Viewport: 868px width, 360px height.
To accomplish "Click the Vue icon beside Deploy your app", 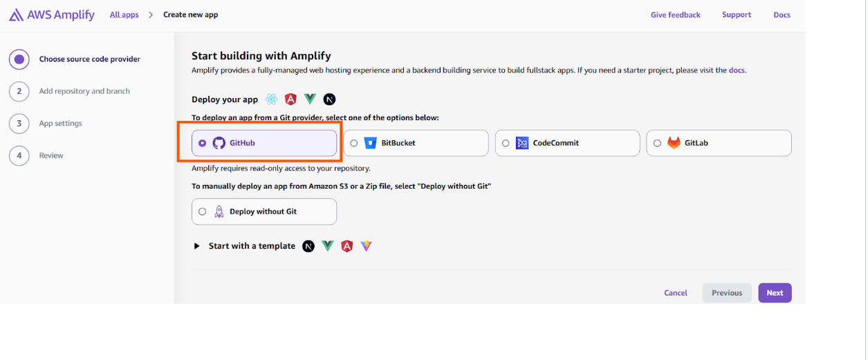I will pos(311,100).
